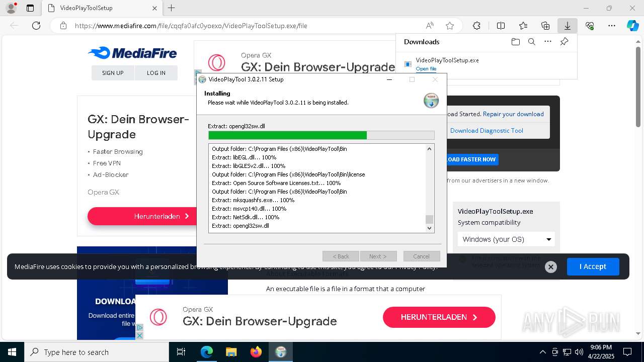The height and width of the screenshot is (362, 644).
Task: Click the AdChoices triangle icon on bottom ad
Action: coord(140,328)
